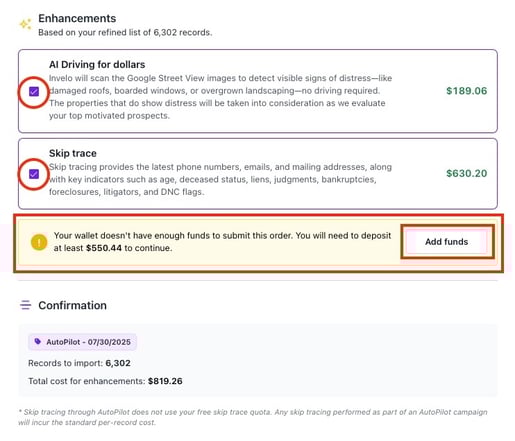Click the total cost $819.26 value
Screen dimensions: 515x441
[165, 381]
